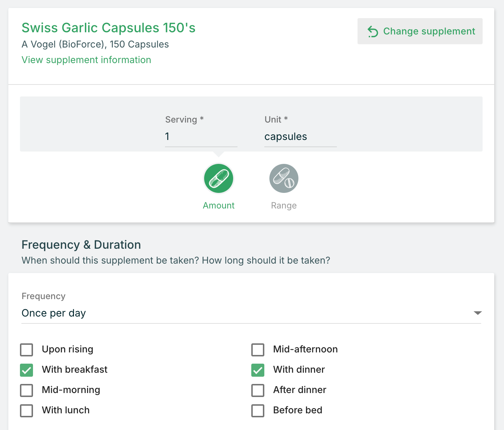504x430 pixels.
Task: Tick the Before bed checkbox
Action: [x=258, y=411]
